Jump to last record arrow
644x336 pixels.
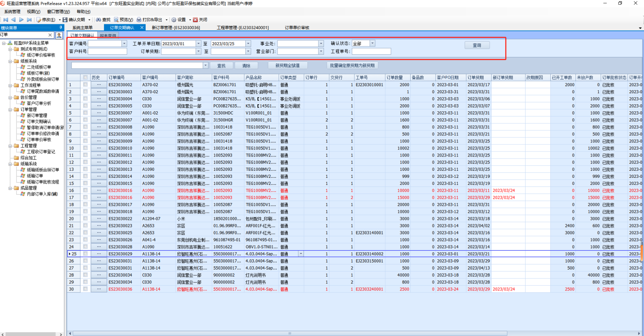tap(29, 20)
